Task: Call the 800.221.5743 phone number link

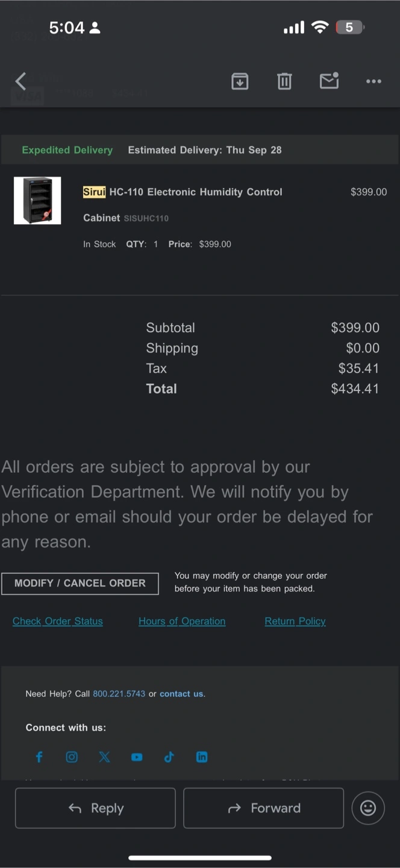Action: (119, 694)
